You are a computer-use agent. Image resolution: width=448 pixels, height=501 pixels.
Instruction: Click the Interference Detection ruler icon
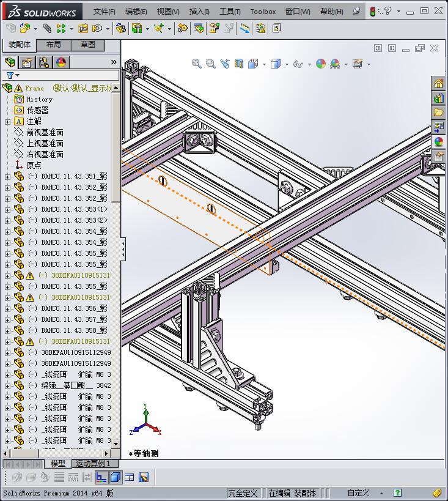(244, 28)
